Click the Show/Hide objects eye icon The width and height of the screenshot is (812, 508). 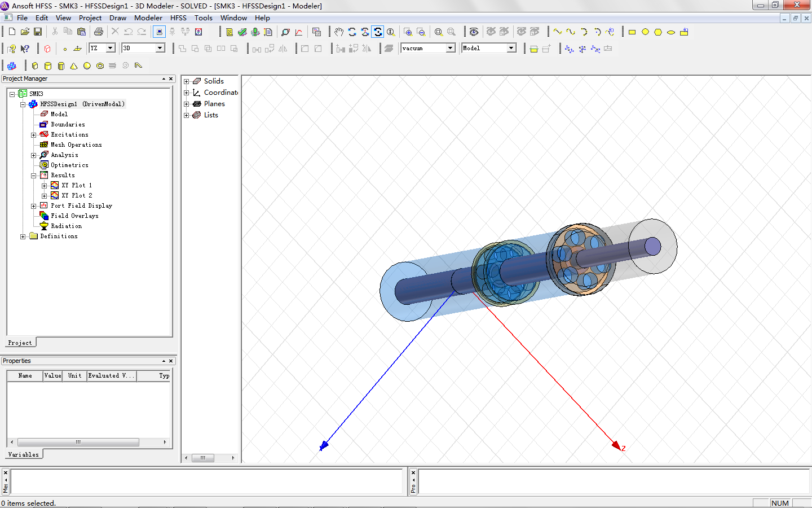[474, 32]
